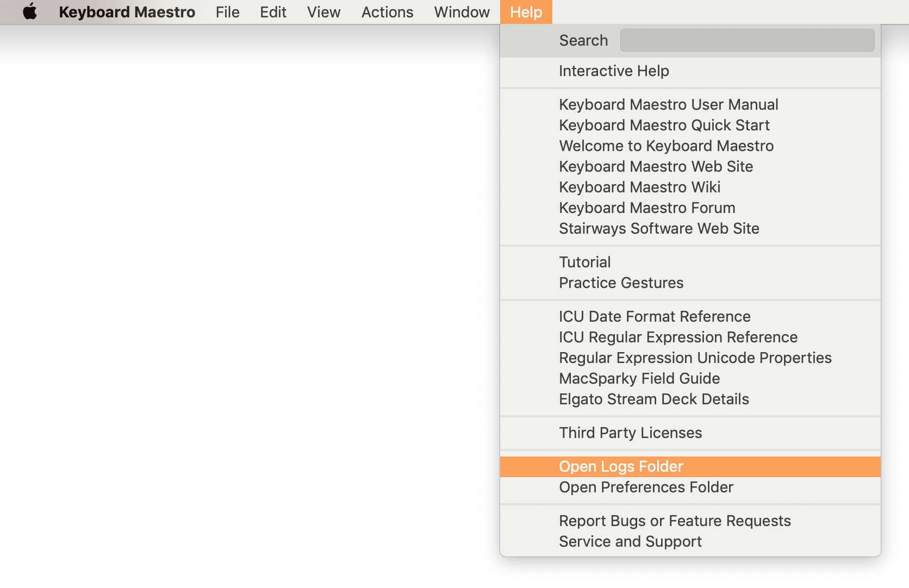Visit Keyboard Maestro Web Site
The width and height of the screenshot is (909, 588).
coord(690,166)
